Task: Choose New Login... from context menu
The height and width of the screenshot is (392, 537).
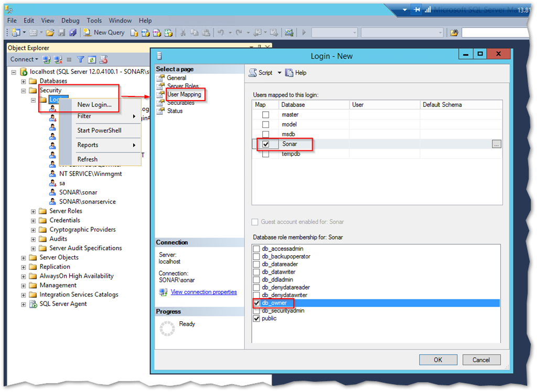Action: pos(94,104)
